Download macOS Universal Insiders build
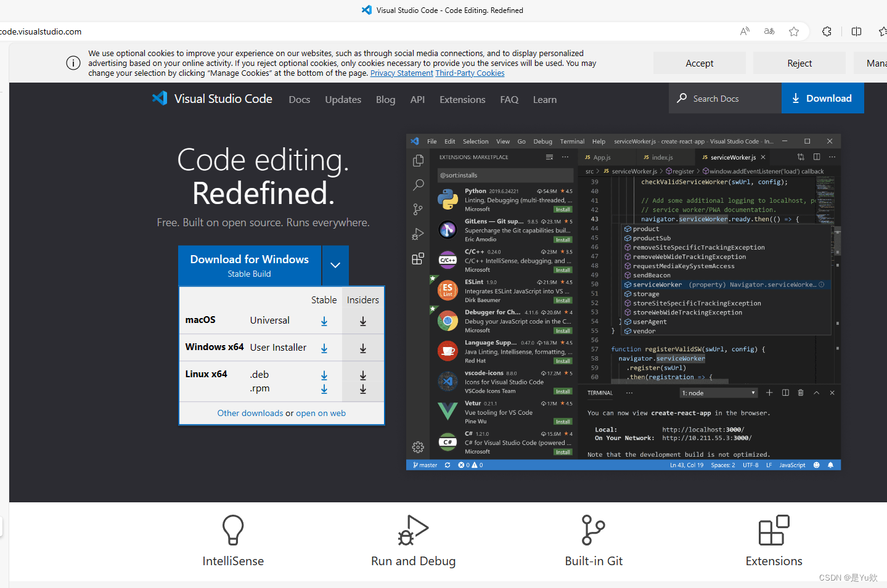The width and height of the screenshot is (887, 588). coord(363,321)
